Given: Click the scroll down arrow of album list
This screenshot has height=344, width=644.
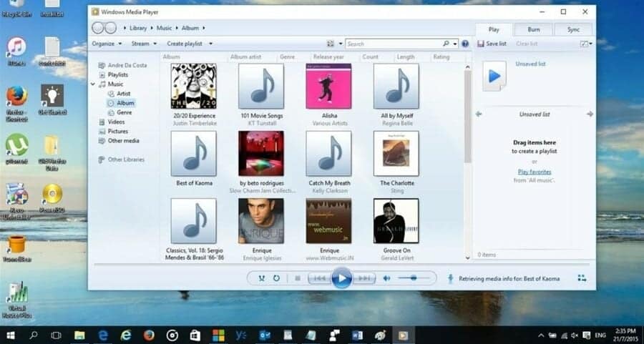Looking at the screenshot, I should tap(467, 257).
